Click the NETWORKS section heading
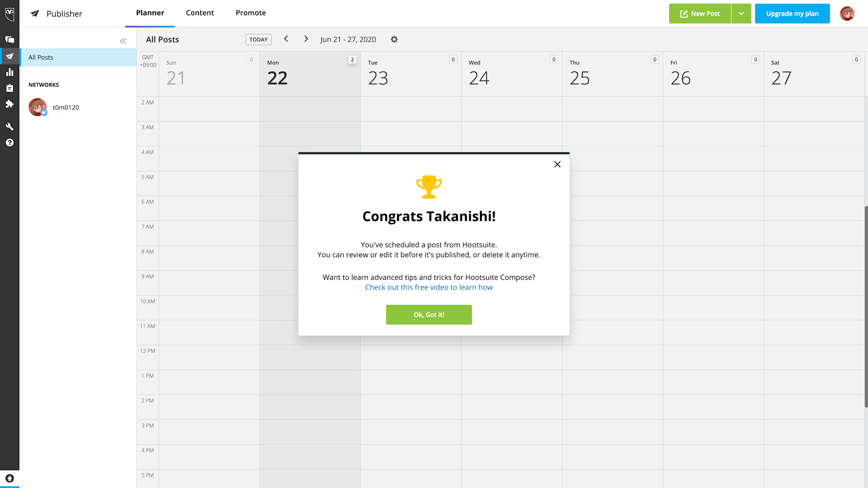The image size is (868, 488). (43, 85)
